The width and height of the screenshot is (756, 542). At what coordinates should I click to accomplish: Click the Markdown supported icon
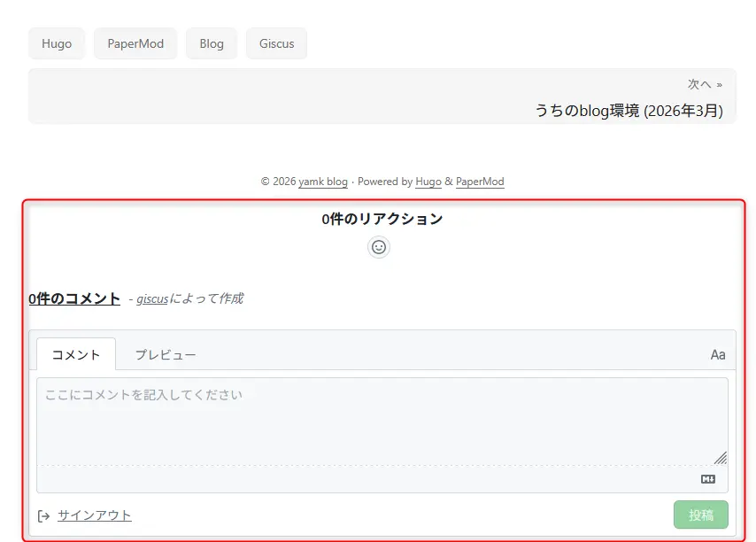click(707, 479)
